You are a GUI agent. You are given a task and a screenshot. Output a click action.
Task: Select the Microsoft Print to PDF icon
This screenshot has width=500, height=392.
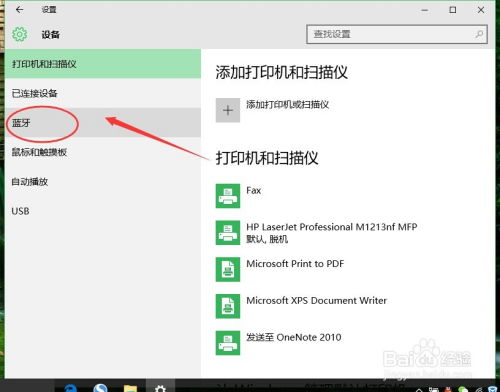pyautogui.click(x=228, y=269)
